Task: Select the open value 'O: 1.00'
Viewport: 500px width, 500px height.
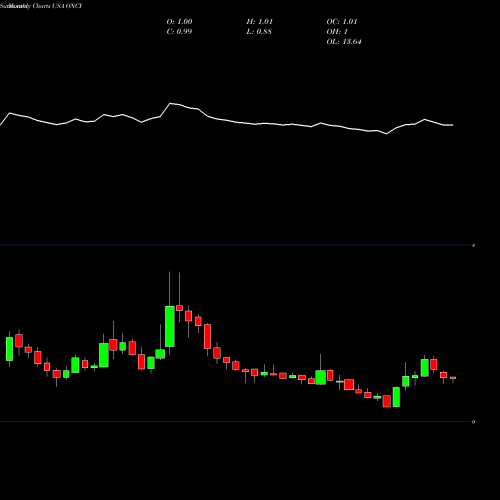Action: tap(179, 22)
